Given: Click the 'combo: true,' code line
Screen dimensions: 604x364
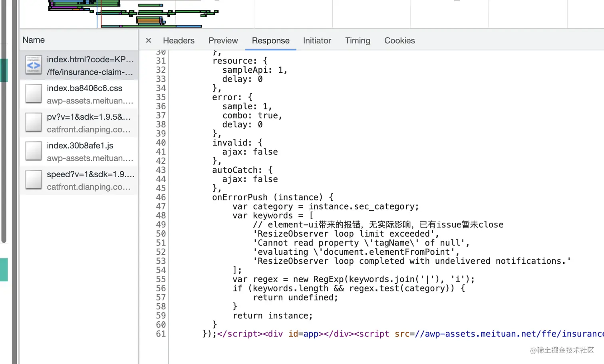Looking at the screenshot, I should (252, 115).
